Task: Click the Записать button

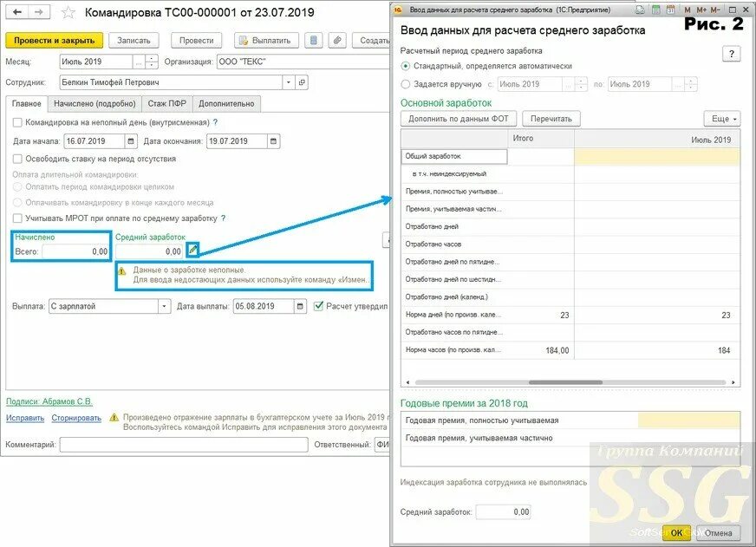Action: [134, 41]
